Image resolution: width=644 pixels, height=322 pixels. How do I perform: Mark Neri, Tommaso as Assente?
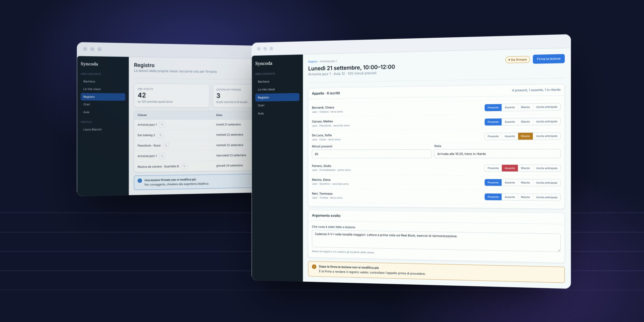pyautogui.click(x=510, y=197)
